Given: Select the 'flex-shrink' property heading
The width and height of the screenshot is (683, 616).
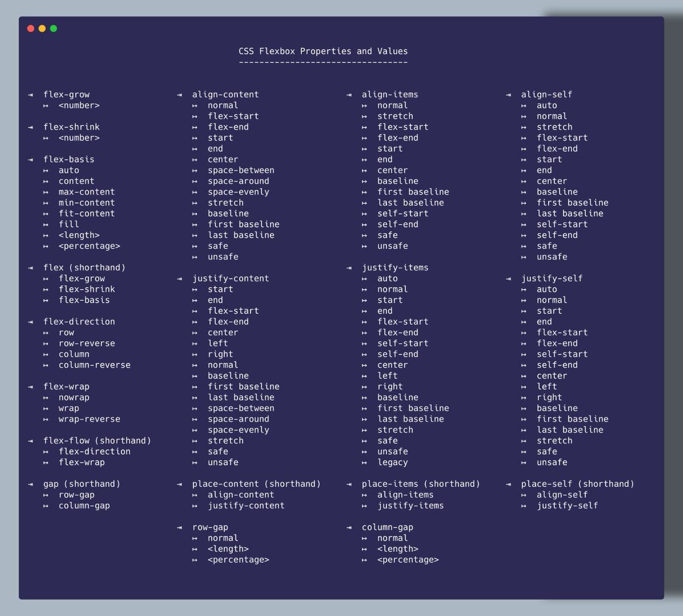Looking at the screenshot, I should (72, 127).
